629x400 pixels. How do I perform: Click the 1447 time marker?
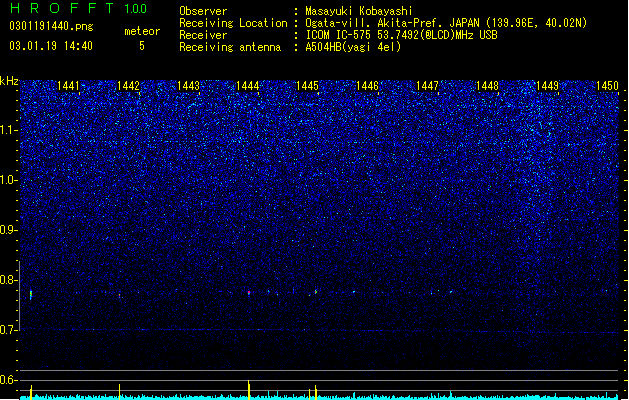(x=427, y=86)
